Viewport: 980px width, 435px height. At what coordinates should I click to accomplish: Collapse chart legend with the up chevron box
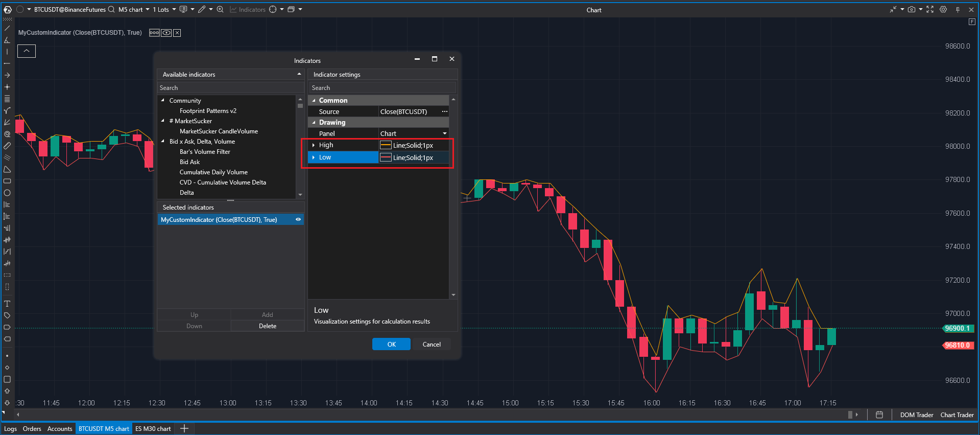[x=27, y=51]
